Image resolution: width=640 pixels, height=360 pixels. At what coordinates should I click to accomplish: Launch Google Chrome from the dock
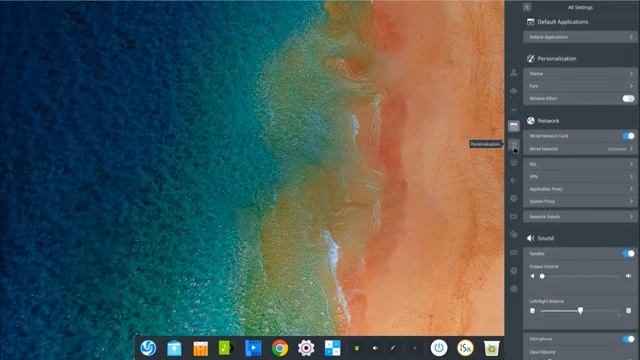point(280,348)
